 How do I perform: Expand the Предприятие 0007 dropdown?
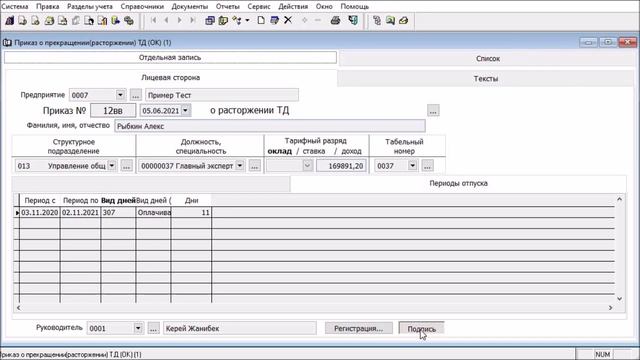120,95
